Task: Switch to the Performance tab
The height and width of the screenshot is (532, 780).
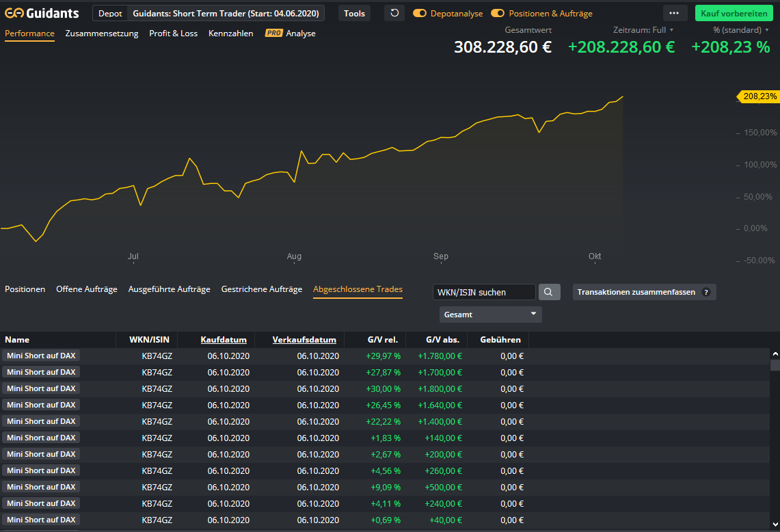Action: [29, 34]
